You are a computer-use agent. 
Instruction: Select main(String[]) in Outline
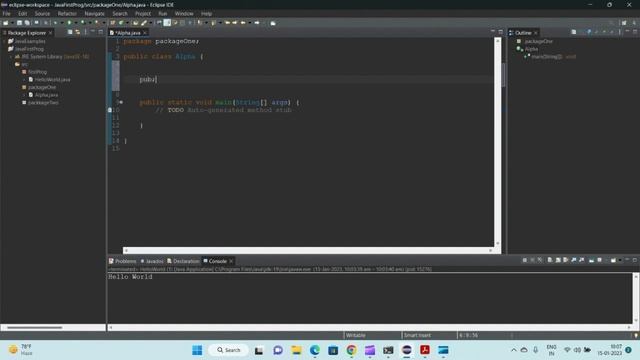point(550,57)
